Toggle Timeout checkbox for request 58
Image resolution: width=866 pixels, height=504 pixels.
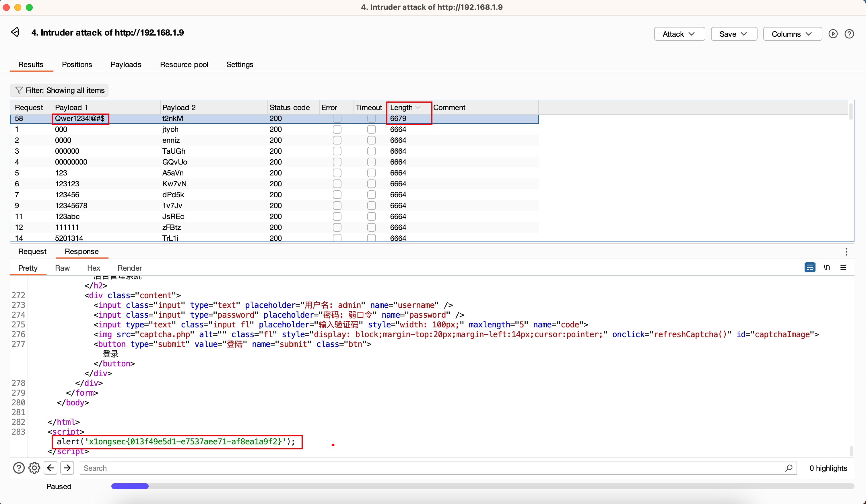click(x=372, y=118)
